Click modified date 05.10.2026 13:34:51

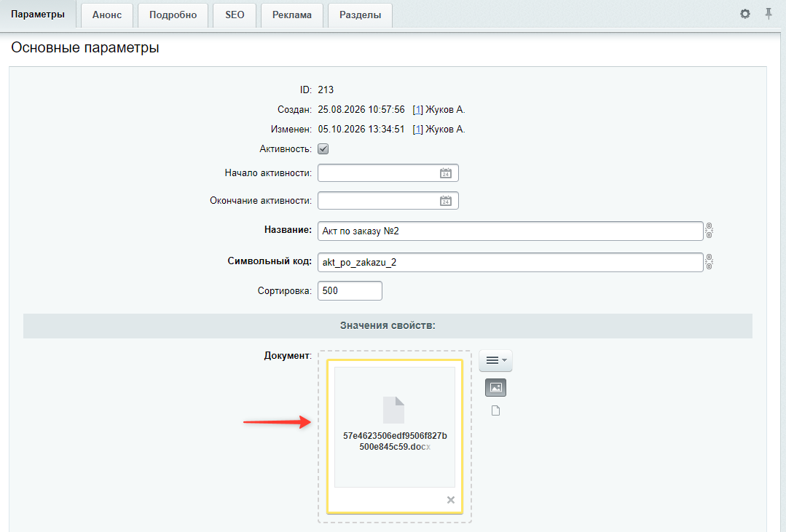click(361, 130)
